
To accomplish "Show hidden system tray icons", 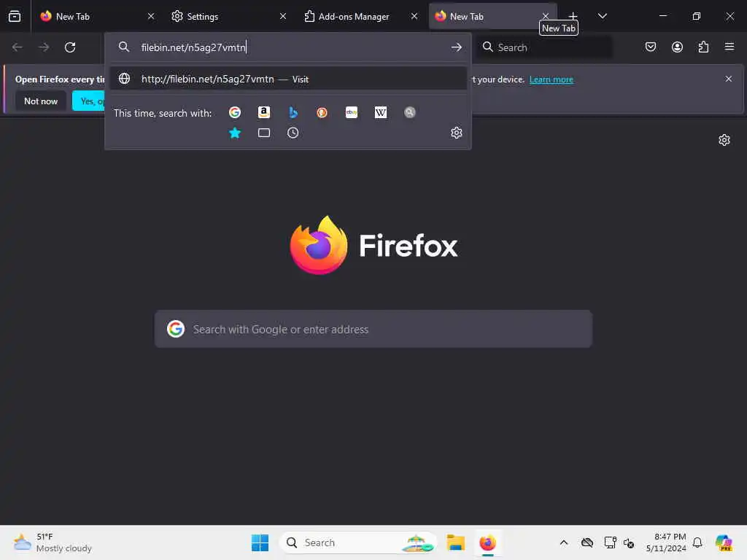I will 564,542.
